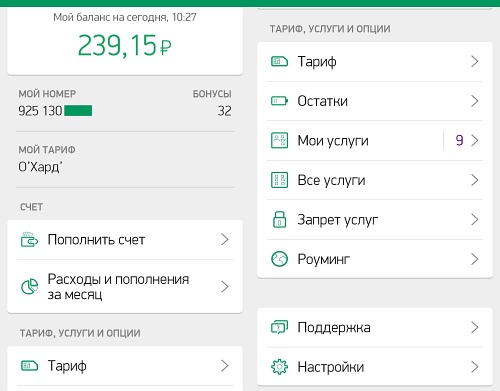Select the Пополнить счет label

pyautogui.click(x=96, y=240)
